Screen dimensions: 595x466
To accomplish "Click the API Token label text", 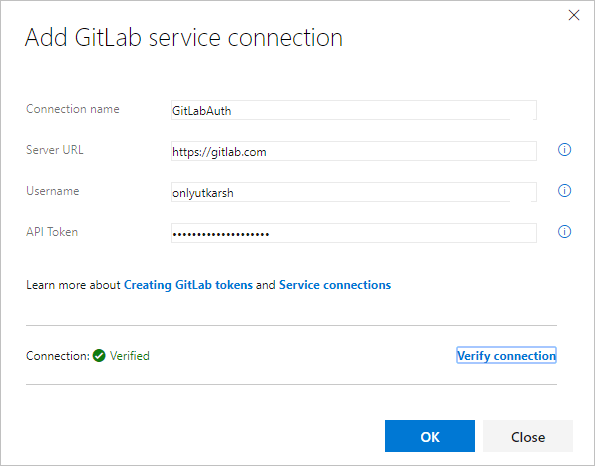I will tap(52, 232).
